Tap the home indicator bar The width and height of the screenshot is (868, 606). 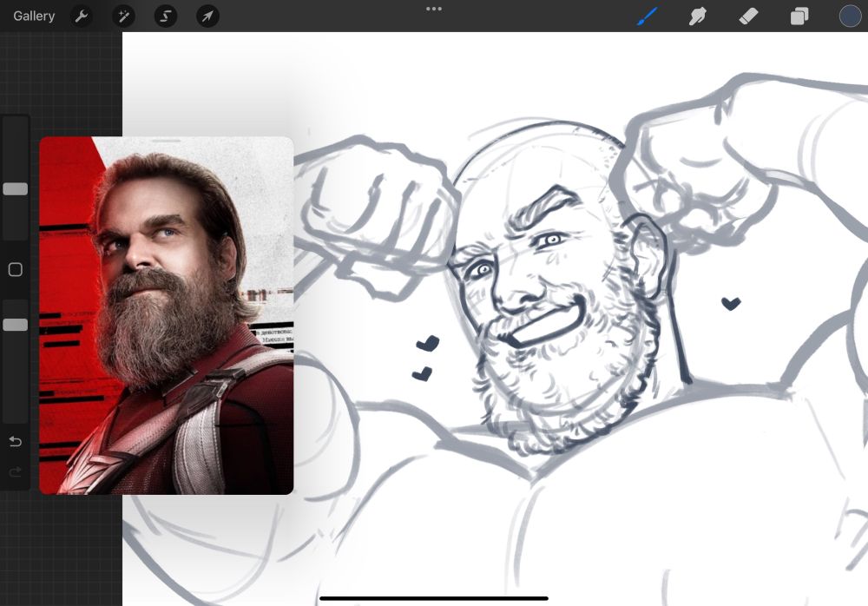pyautogui.click(x=434, y=598)
